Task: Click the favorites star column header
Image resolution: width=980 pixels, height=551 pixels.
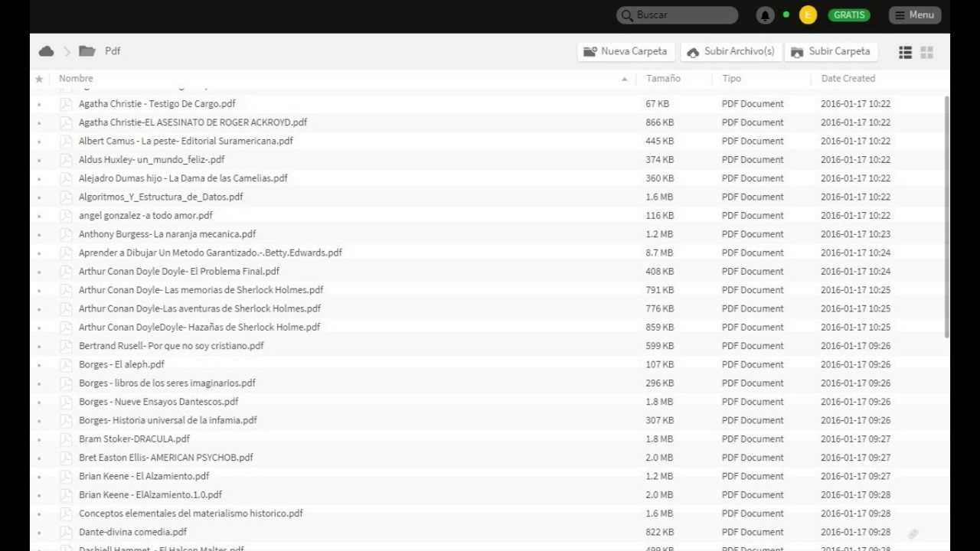Action: coord(39,79)
